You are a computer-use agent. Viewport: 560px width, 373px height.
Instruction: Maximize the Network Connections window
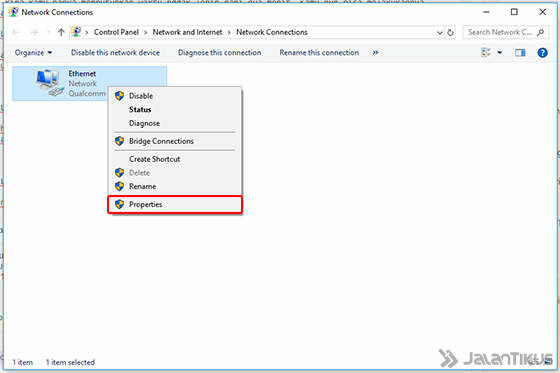(x=514, y=12)
